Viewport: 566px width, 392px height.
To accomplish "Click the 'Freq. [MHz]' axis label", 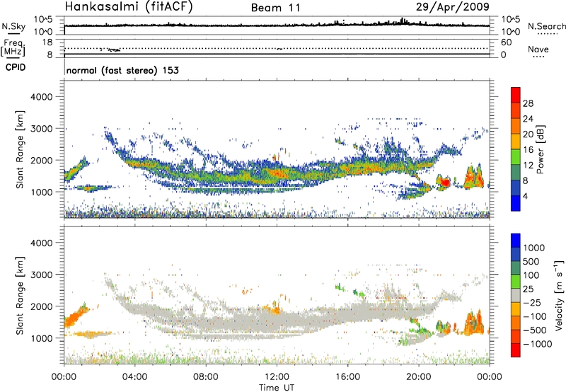I will [x=13, y=47].
